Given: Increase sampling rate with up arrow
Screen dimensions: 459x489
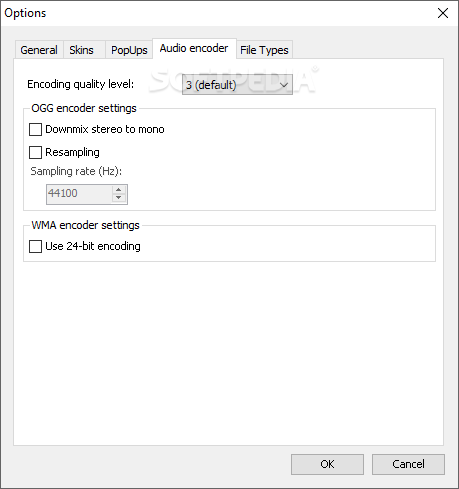Looking at the screenshot, I should [119, 190].
